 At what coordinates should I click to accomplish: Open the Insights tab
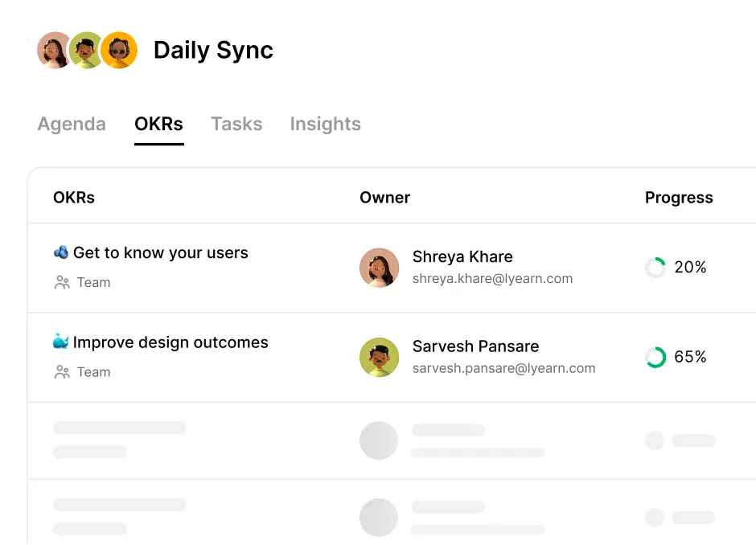coord(326,125)
